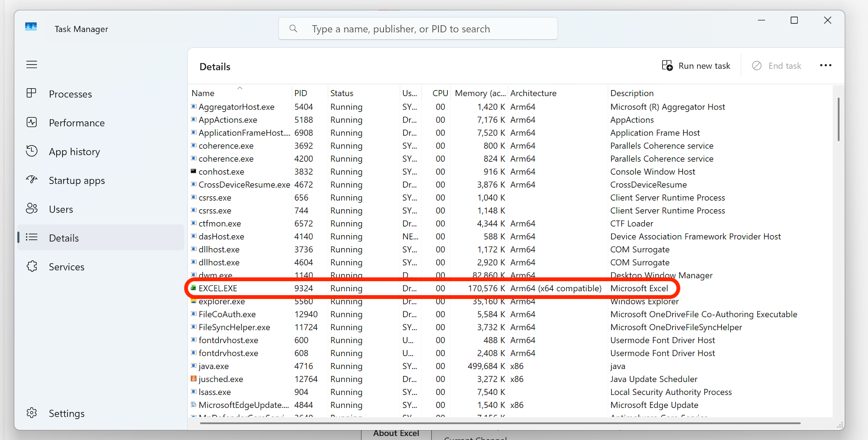868x440 pixels.
Task: Select the AppActions.exe process
Action: pos(511,119)
